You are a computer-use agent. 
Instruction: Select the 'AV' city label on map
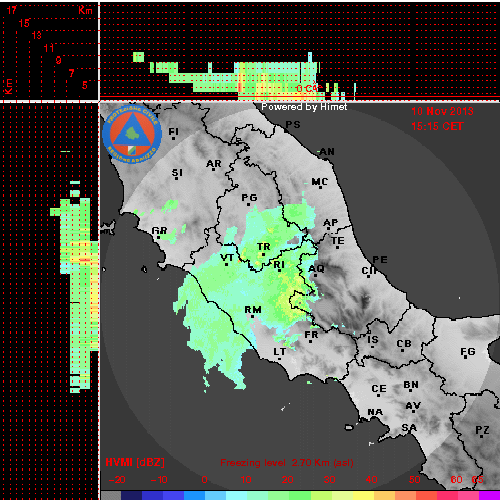[413, 406]
